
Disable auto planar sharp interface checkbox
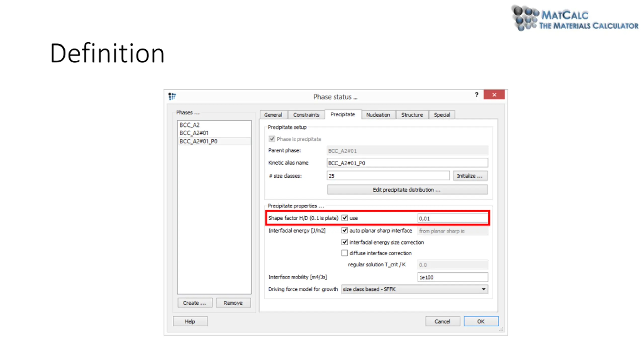(x=345, y=230)
